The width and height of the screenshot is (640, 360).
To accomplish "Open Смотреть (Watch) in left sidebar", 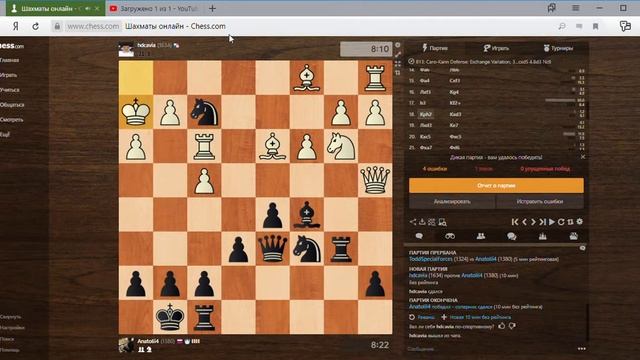I will pyautogui.click(x=12, y=120).
